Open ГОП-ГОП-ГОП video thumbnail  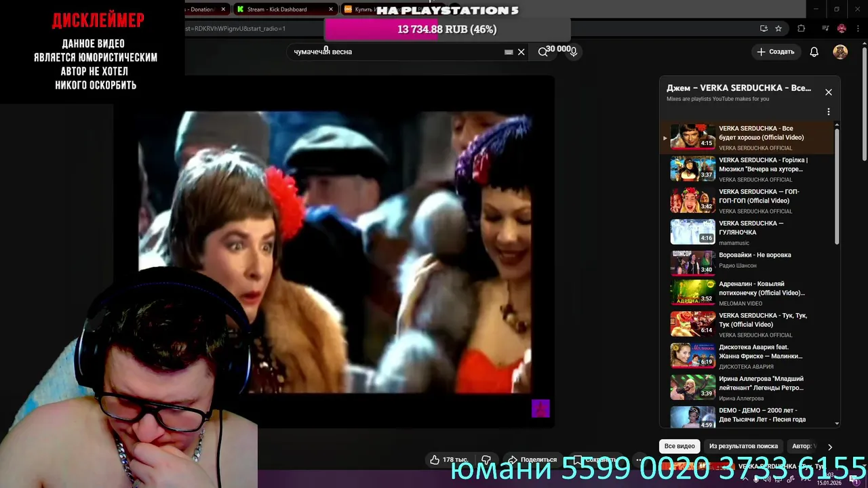pos(693,200)
